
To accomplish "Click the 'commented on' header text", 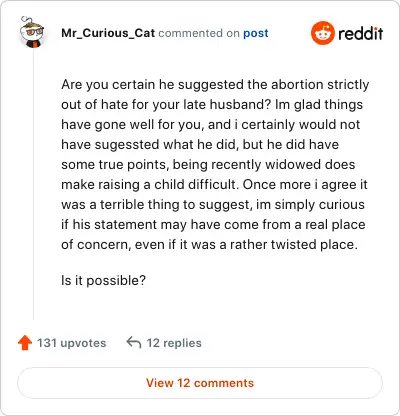I will [199, 33].
